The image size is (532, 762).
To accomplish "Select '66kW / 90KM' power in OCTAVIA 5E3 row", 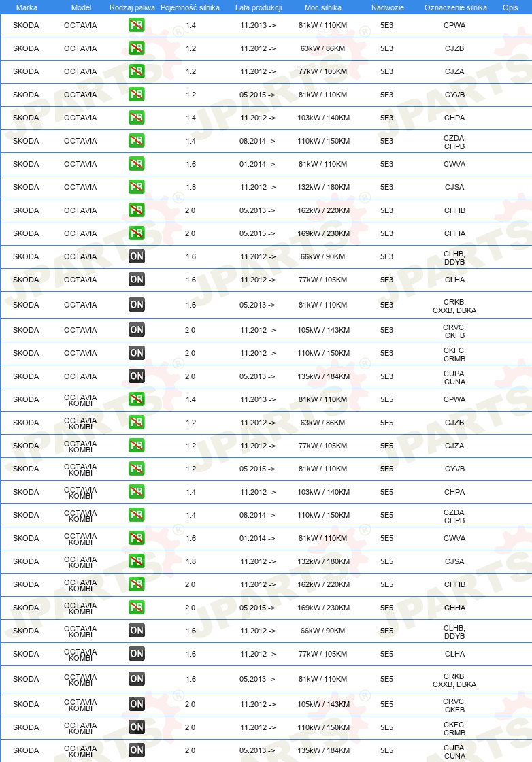I will point(322,256).
